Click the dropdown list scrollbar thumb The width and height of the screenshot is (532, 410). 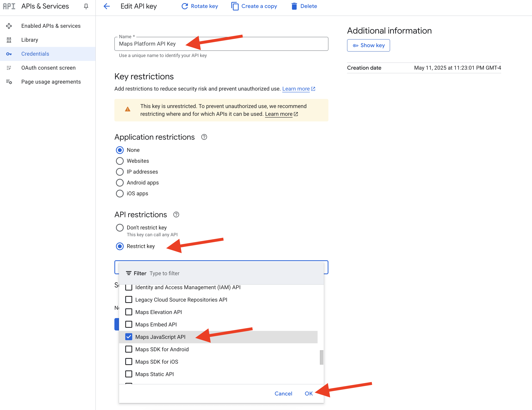(321, 357)
